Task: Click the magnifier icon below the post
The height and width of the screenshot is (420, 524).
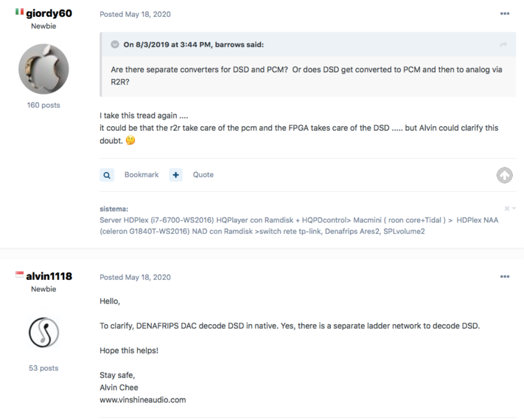Action: (107, 175)
